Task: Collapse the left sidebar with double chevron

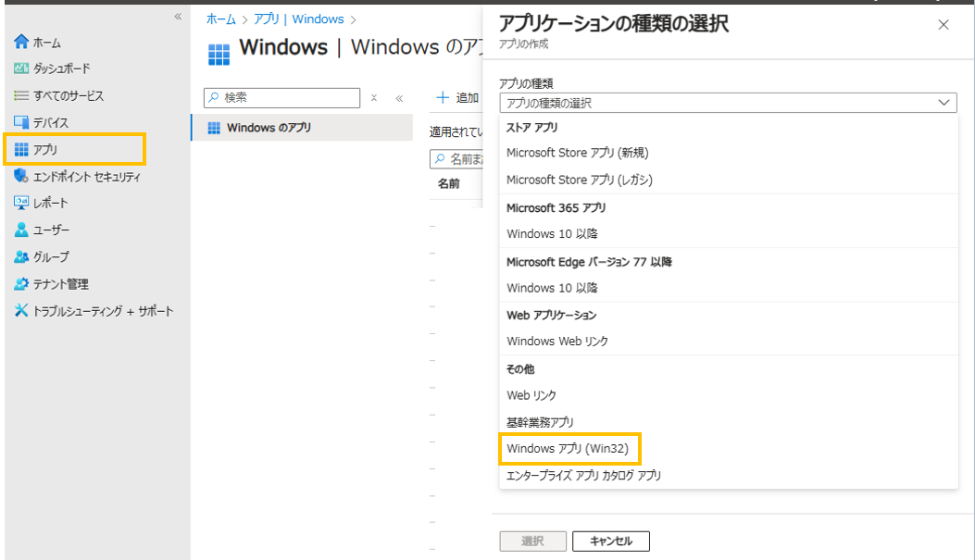Action: pos(178,16)
